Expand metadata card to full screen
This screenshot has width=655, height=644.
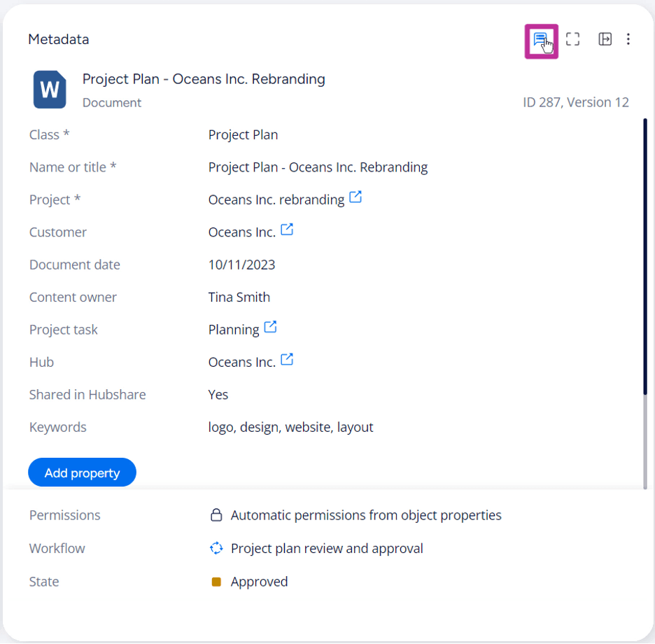point(572,39)
